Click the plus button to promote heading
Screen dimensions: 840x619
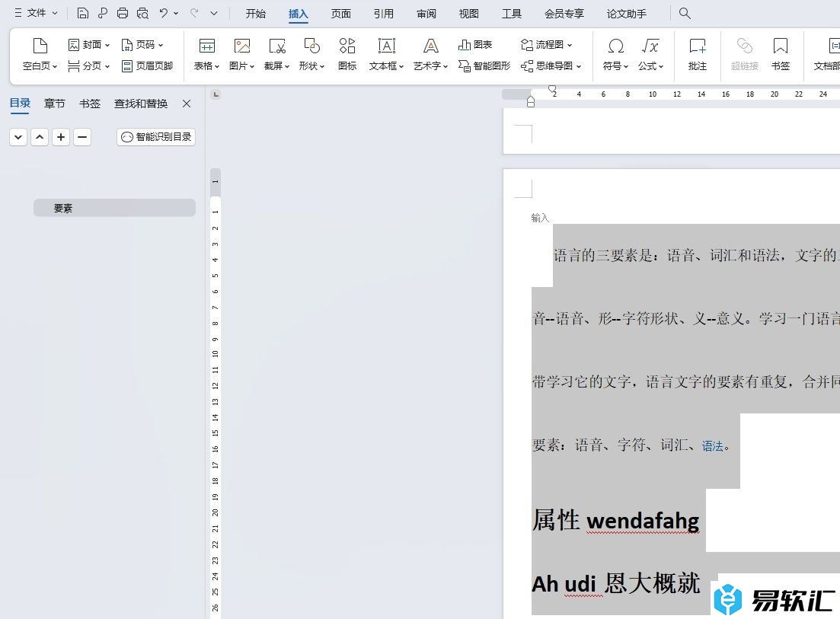click(x=61, y=137)
